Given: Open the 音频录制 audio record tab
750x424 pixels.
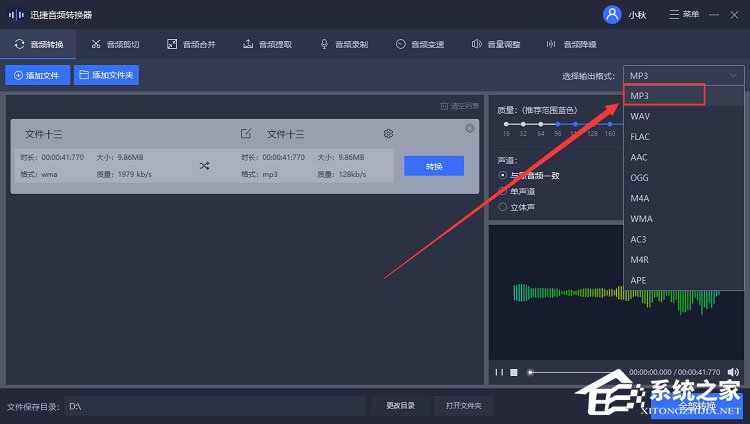Looking at the screenshot, I should [x=343, y=45].
